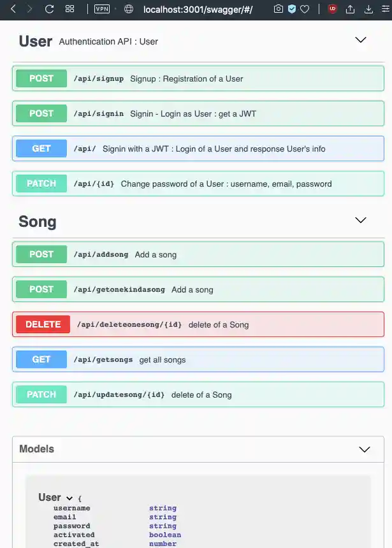Click the camera snapshot icon

(278, 9)
